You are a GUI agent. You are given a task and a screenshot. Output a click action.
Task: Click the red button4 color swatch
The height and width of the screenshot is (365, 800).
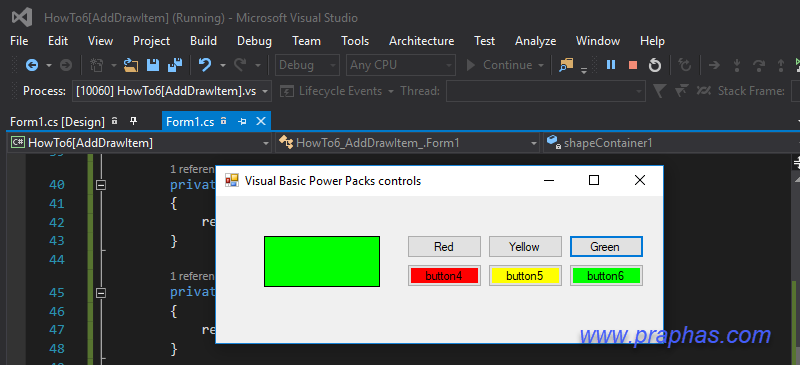[x=444, y=276]
